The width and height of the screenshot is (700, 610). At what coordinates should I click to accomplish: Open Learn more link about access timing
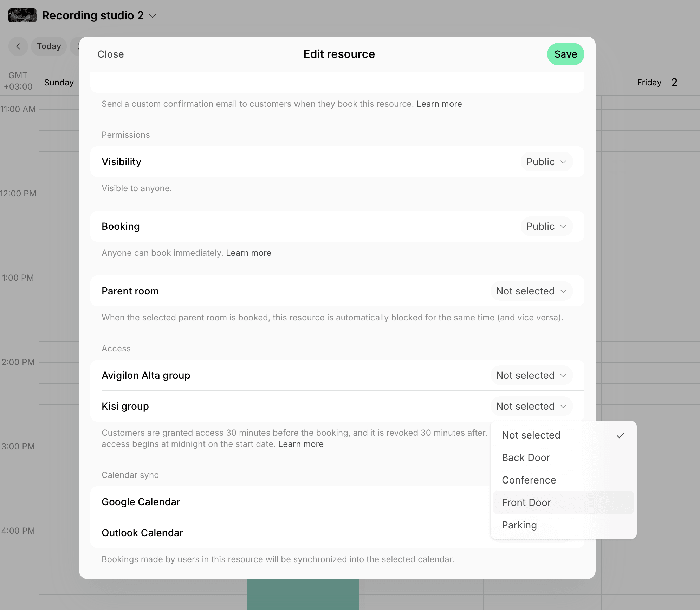coord(300,444)
